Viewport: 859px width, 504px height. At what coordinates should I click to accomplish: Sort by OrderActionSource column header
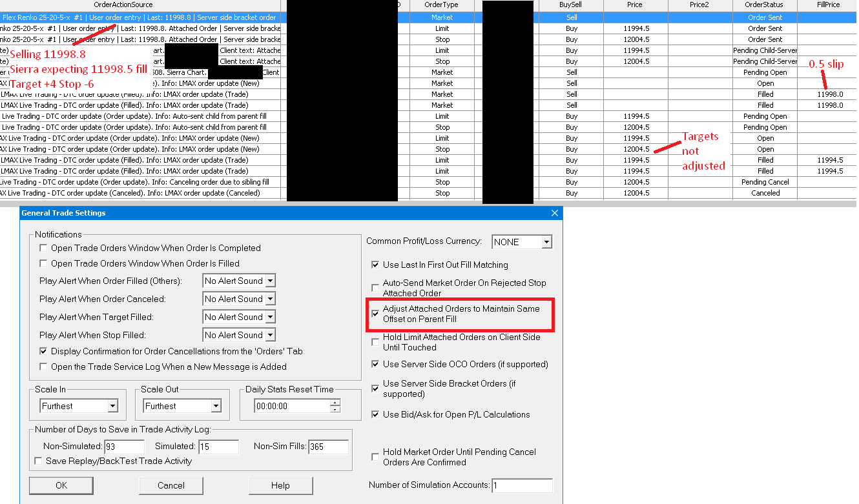pos(123,5)
